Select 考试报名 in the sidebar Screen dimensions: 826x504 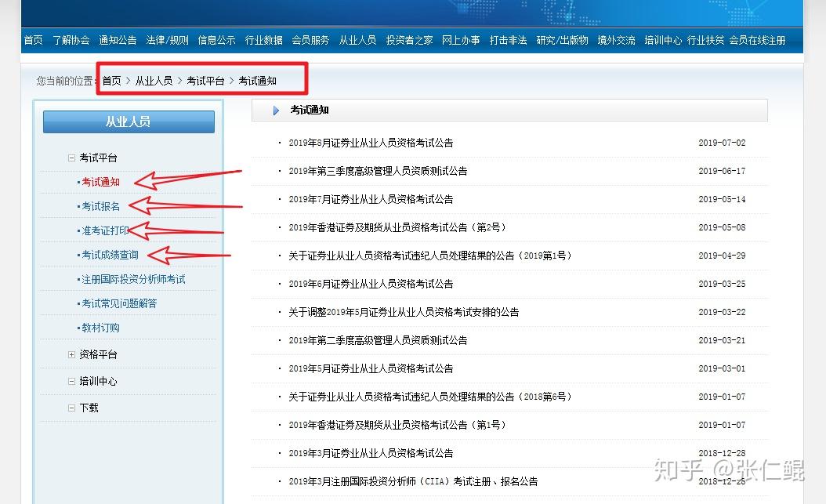100,206
